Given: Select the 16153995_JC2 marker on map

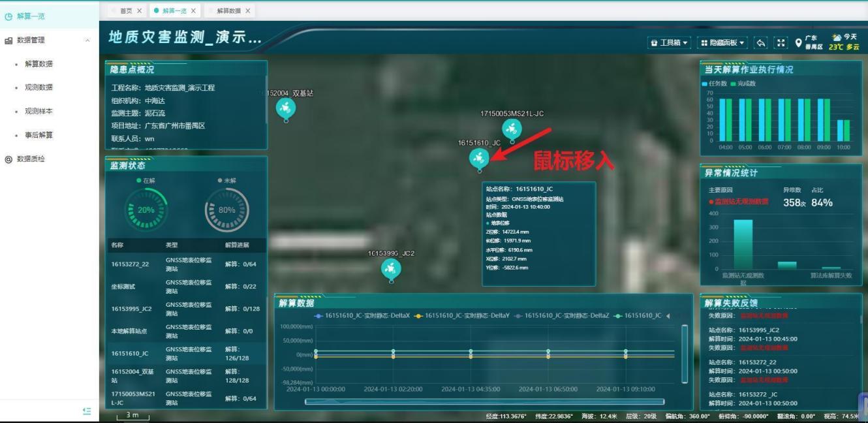Looking at the screenshot, I should (391, 267).
